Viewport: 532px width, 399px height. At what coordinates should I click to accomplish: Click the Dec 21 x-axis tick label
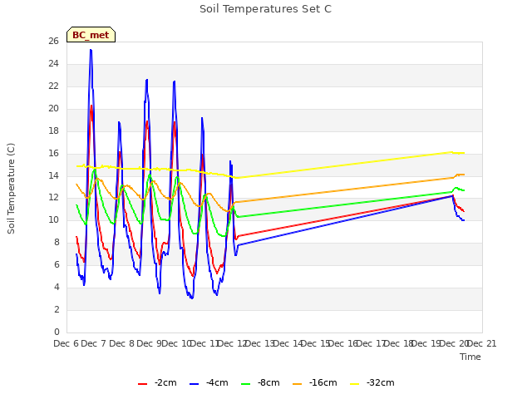pos(482,343)
